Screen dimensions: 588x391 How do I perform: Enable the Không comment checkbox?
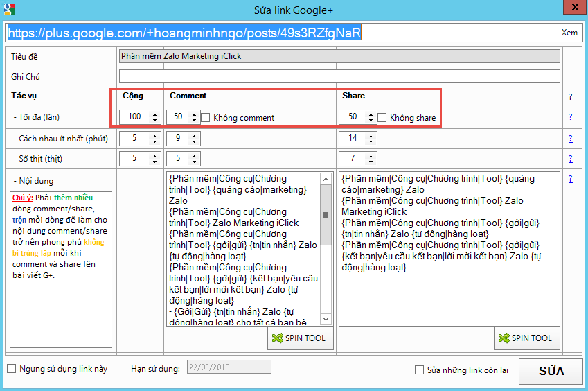[x=206, y=117]
